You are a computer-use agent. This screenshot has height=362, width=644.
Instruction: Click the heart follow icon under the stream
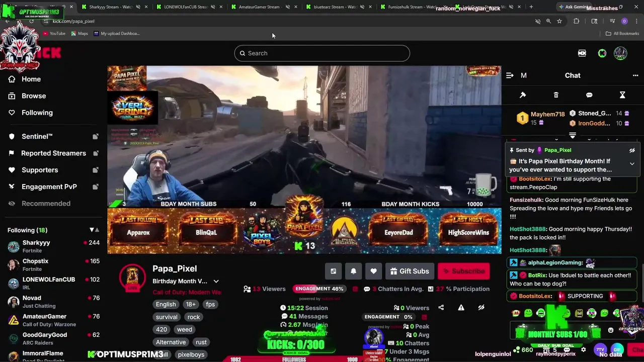click(373, 271)
